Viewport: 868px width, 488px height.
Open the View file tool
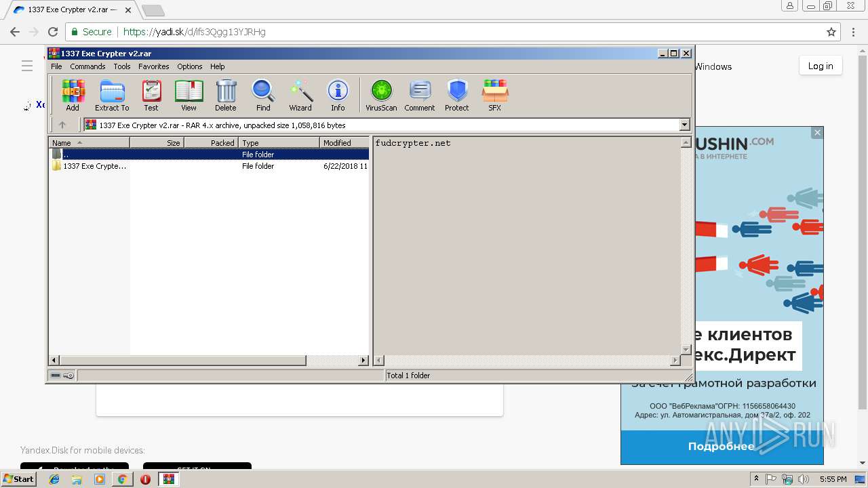189,95
